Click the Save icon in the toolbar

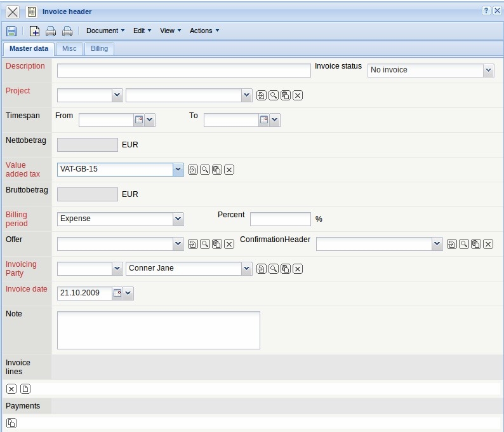click(x=11, y=30)
